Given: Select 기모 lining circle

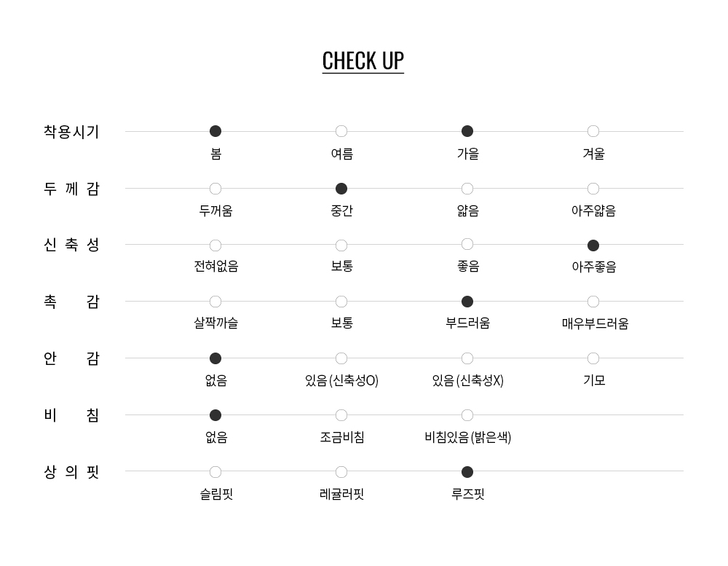Looking at the screenshot, I should 593,358.
